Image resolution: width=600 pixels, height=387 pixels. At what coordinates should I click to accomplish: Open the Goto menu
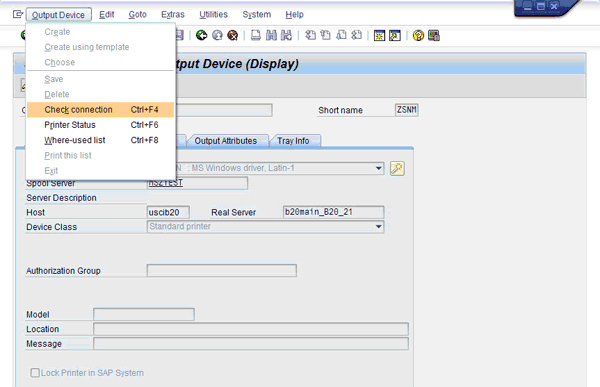click(137, 15)
